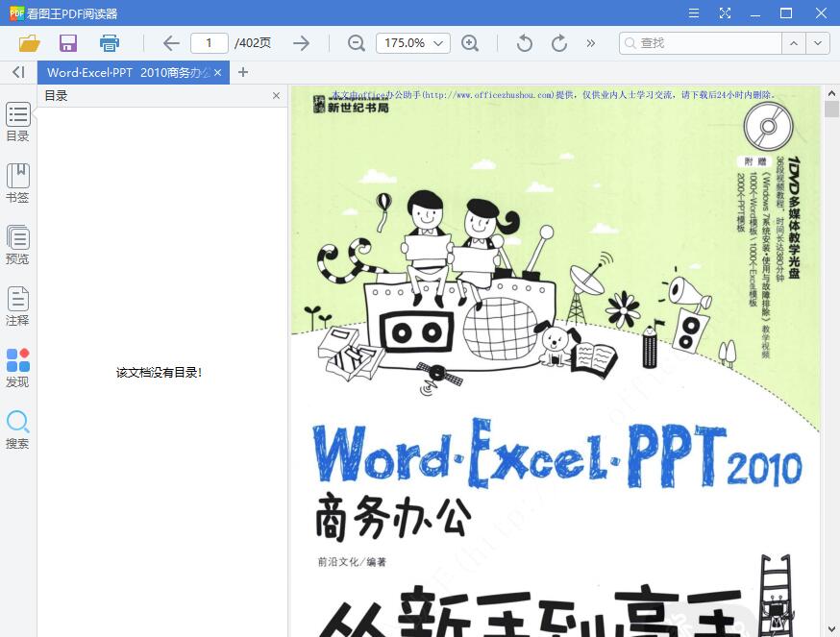
Task: Print the document using the printer icon
Action: click(110, 43)
